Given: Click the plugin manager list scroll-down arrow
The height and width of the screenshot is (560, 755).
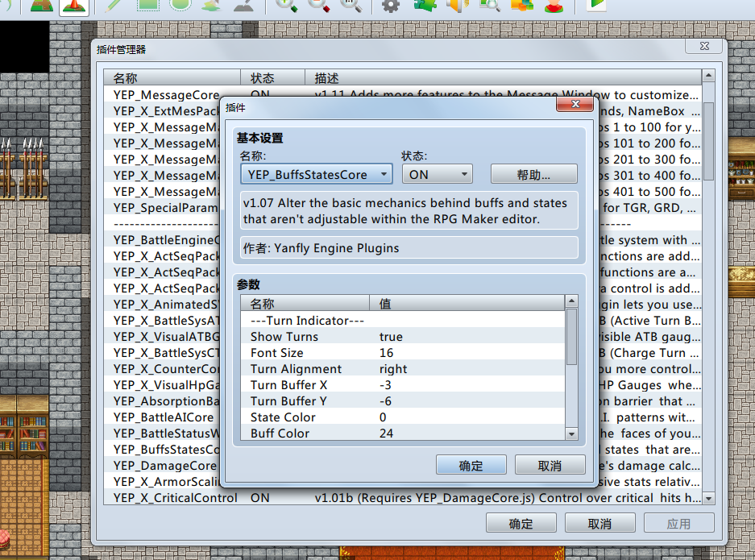Looking at the screenshot, I should (x=708, y=499).
